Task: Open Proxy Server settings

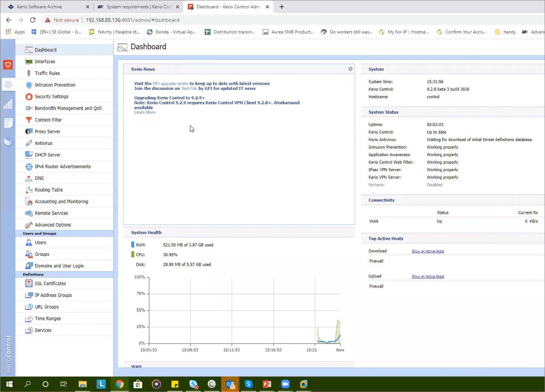Action: click(x=64, y=131)
